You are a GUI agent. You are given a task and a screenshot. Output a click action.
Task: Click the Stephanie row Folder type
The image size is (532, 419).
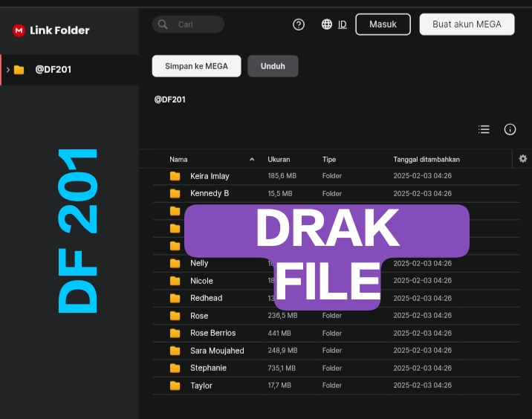pyautogui.click(x=332, y=368)
